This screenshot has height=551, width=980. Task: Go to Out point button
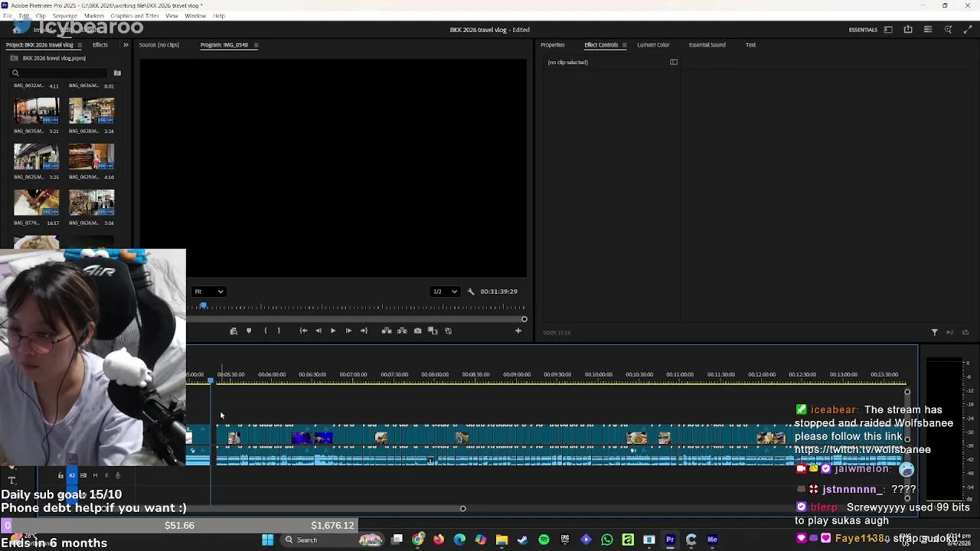[364, 331]
